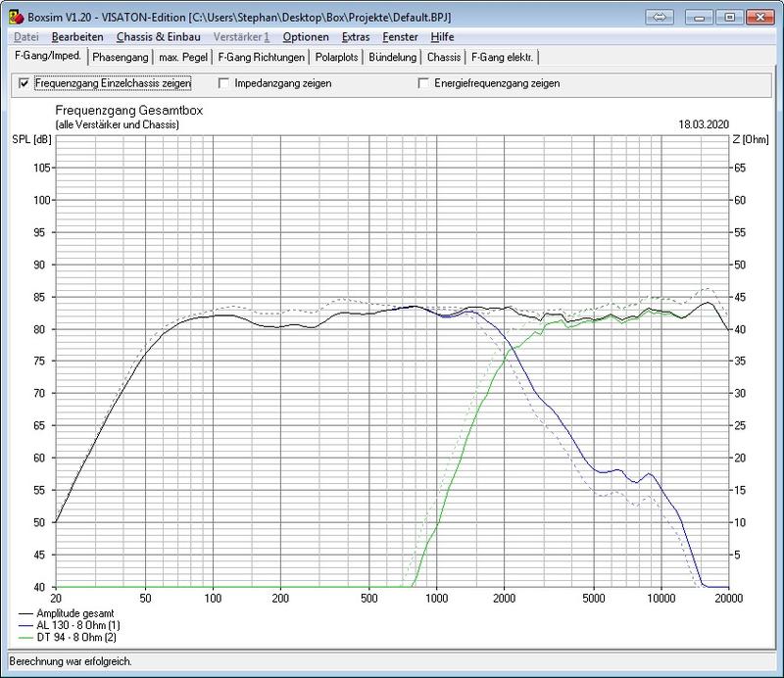
Task: Expand the Extras menu
Action: pyautogui.click(x=356, y=37)
